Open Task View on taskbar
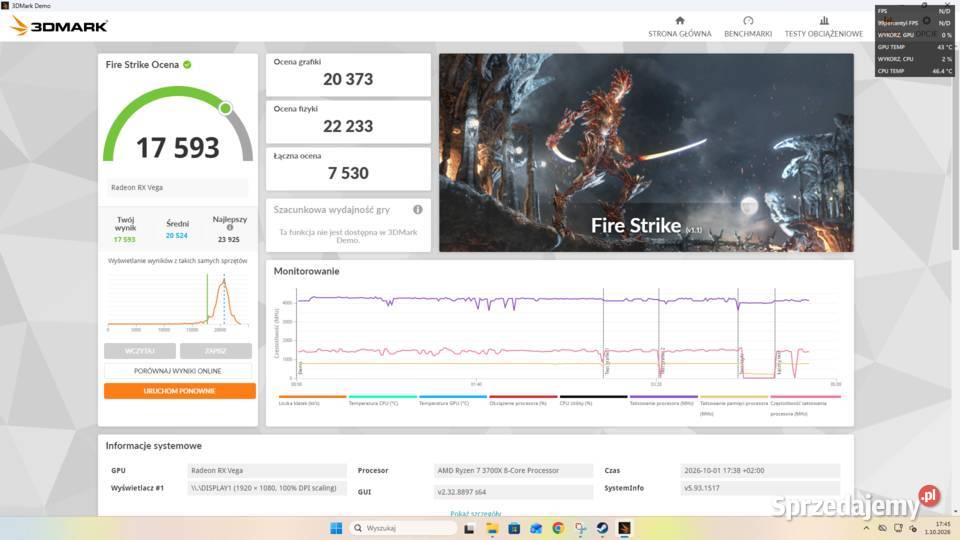 click(x=469, y=528)
